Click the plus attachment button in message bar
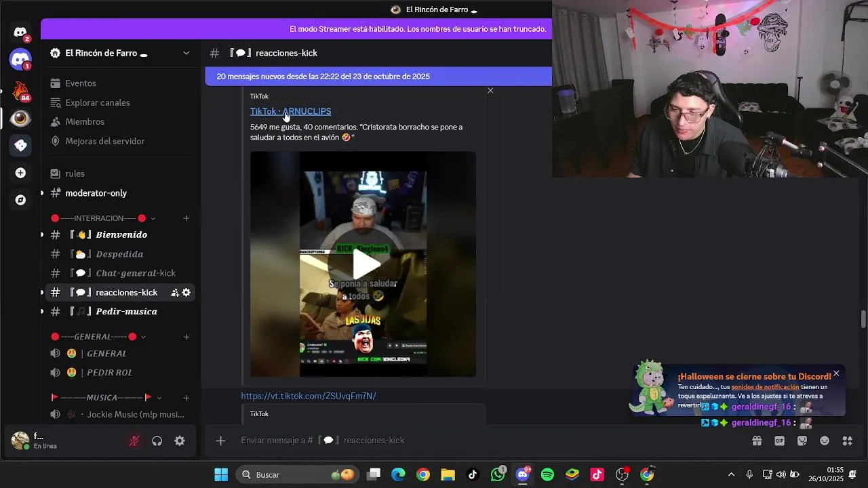This screenshot has width=868, height=488. (220, 441)
